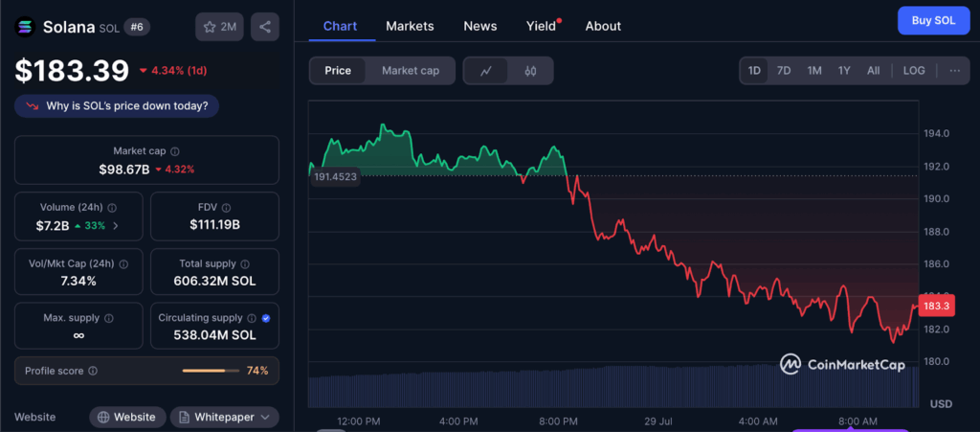
Task: Click the Buy SOL button
Action: pos(933,20)
